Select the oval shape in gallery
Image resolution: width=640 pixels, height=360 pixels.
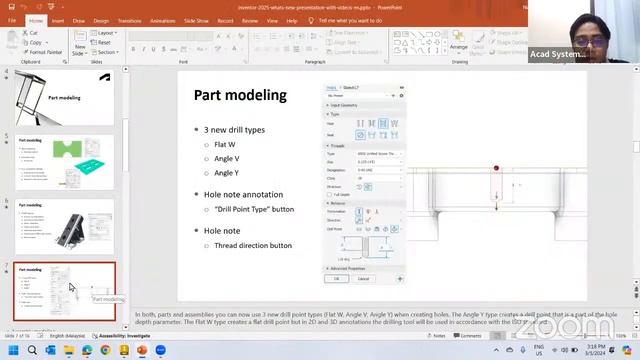(437, 34)
